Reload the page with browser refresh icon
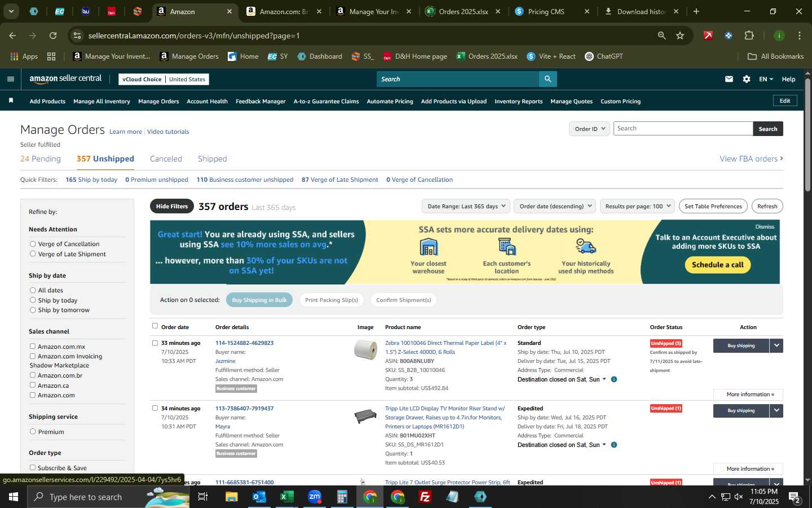Viewport: 812px width, 508px height. (x=53, y=36)
